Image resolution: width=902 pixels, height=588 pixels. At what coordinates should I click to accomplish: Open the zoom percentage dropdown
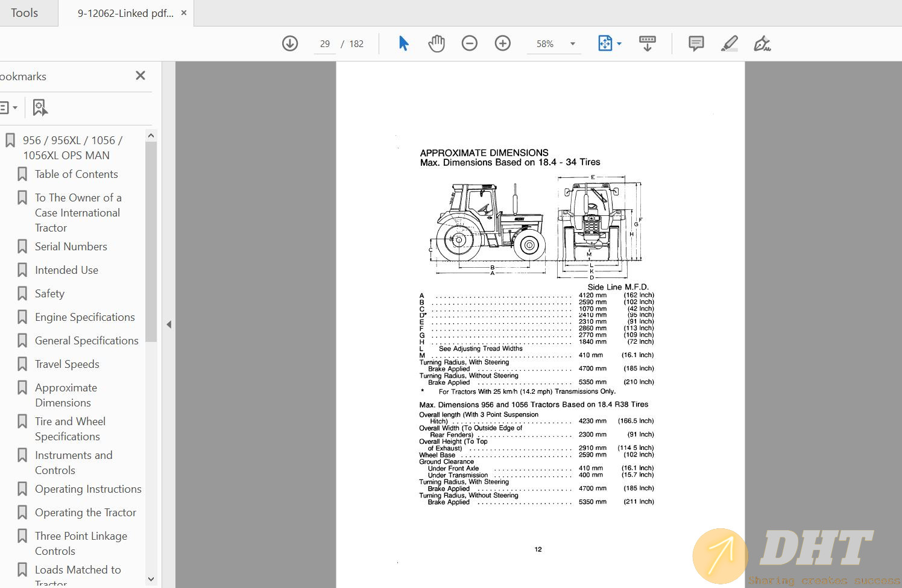pyautogui.click(x=572, y=44)
